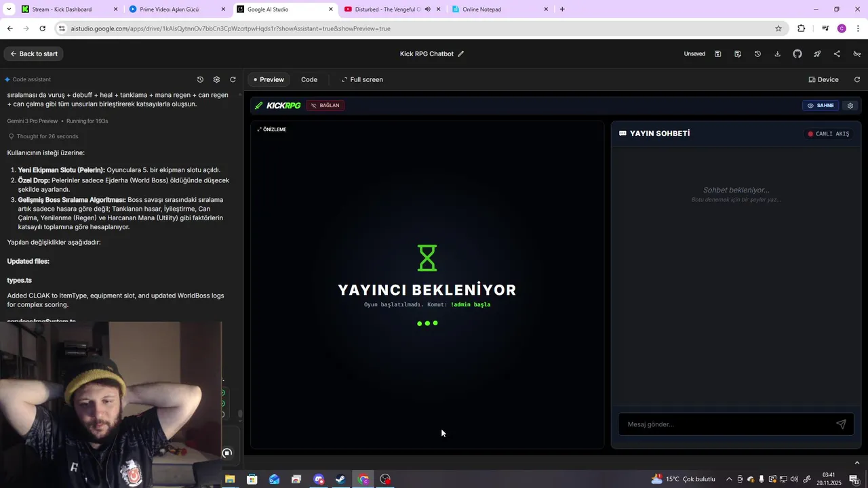View site information icon in address bar

(x=62, y=28)
